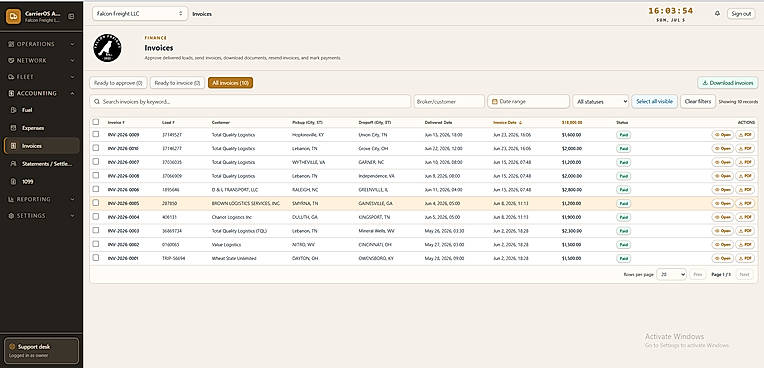The width and height of the screenshot is (764, 368).
Task: Open invoice INV-2026-0001 with eye button
Action: 723,258
